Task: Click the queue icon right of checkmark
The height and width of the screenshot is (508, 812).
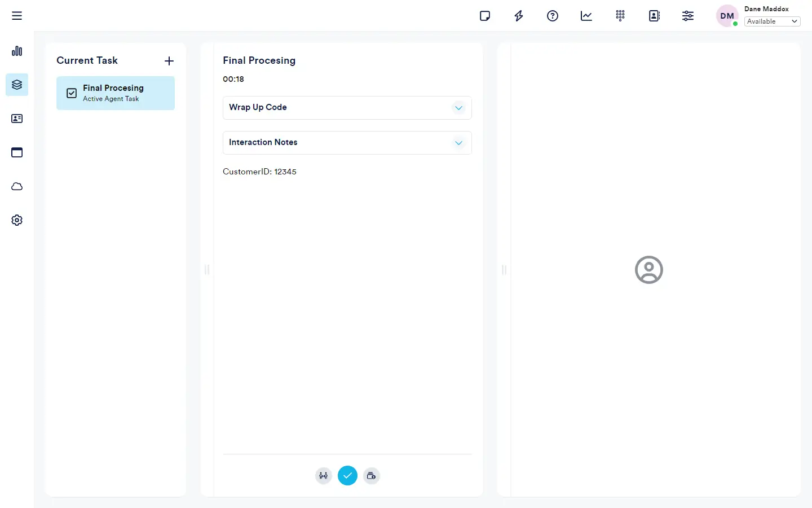Action: [371, 476]
